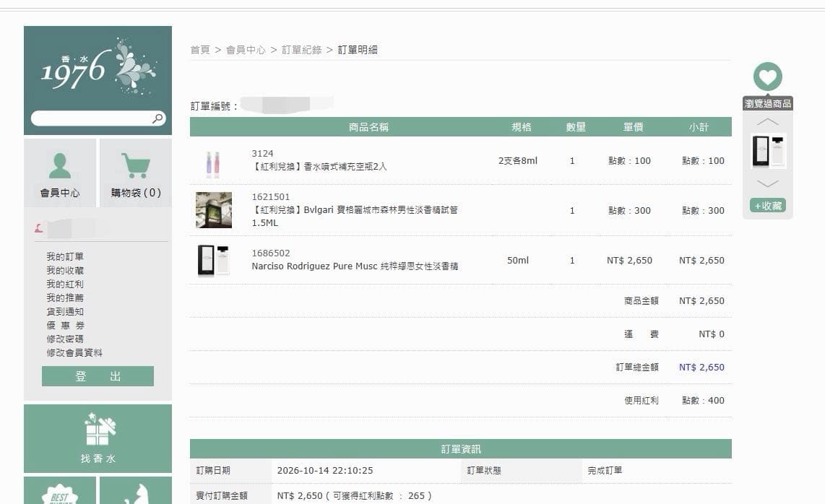
Task: Click the search input field
Action: click(98, 118)
